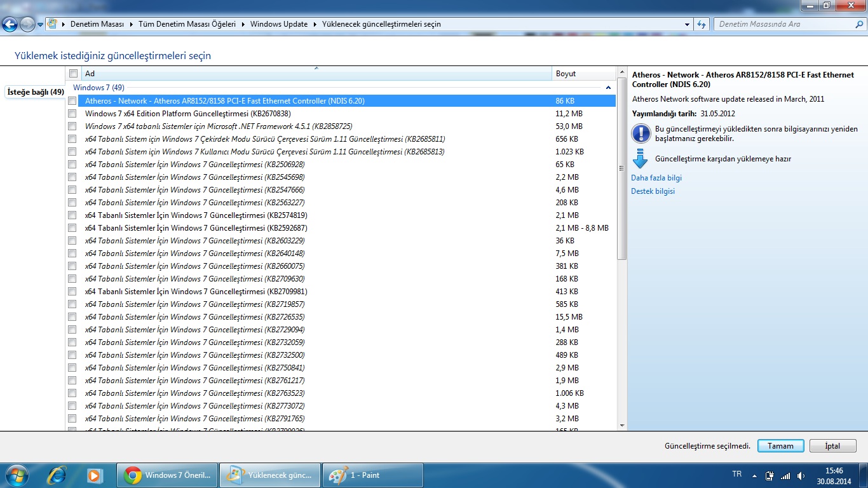The height and width of the screenshot is (488, 868).
Task: Collapse the Windows 7 (49) group
Action: [608, 88]
